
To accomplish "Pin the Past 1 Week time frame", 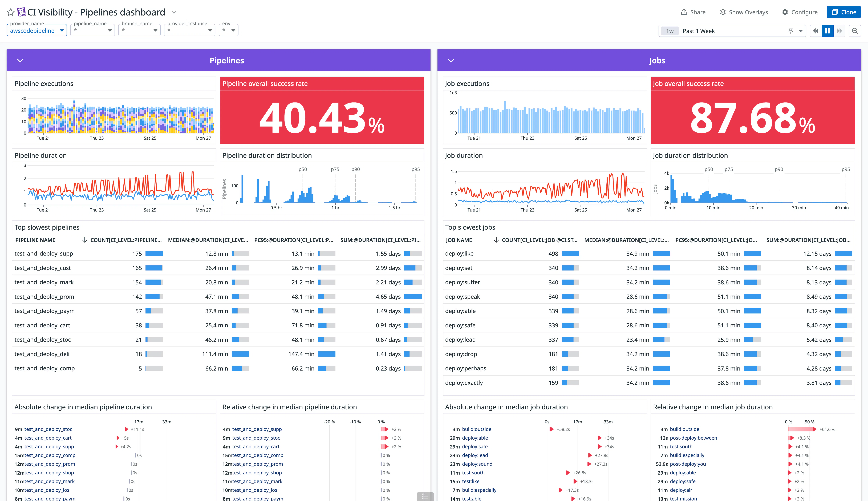I will (791, 31).
